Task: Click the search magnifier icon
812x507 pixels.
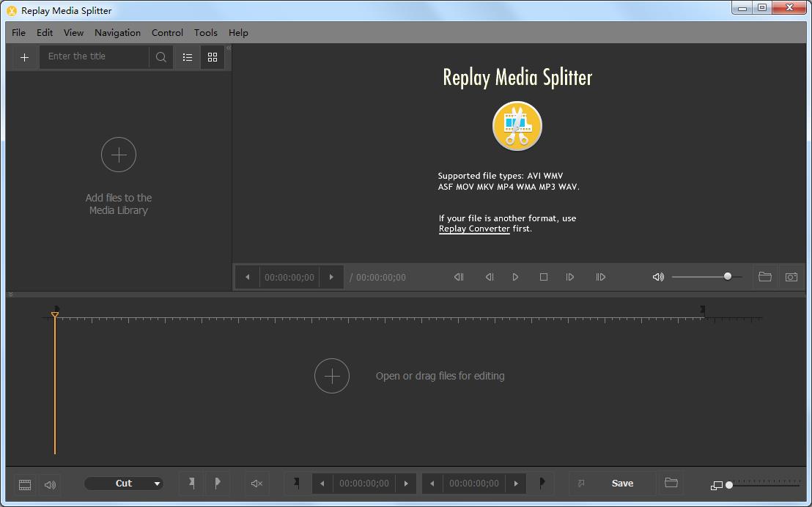Action: [x=161, y=57]
